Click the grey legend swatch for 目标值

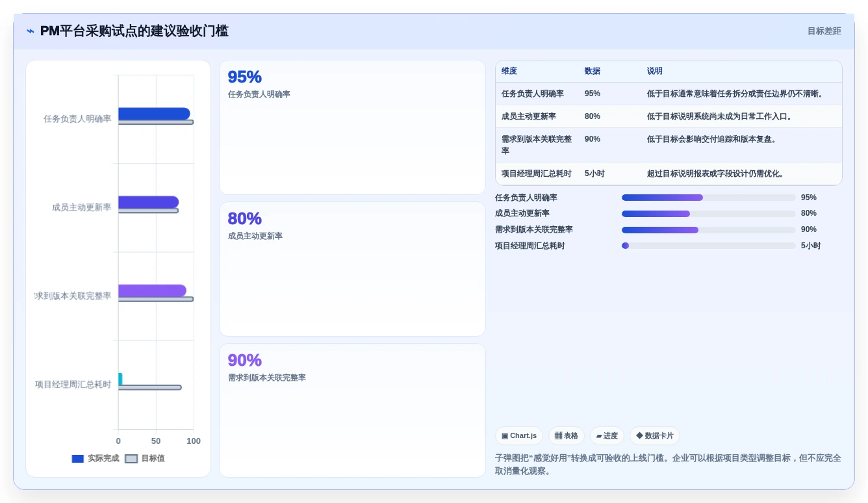pos(131,459)
